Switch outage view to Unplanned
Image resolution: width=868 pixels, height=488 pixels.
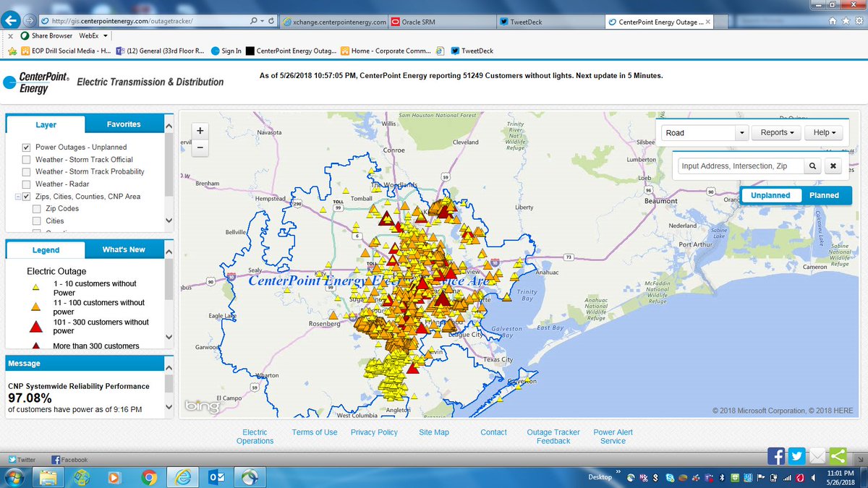click(x=770, y=195)
